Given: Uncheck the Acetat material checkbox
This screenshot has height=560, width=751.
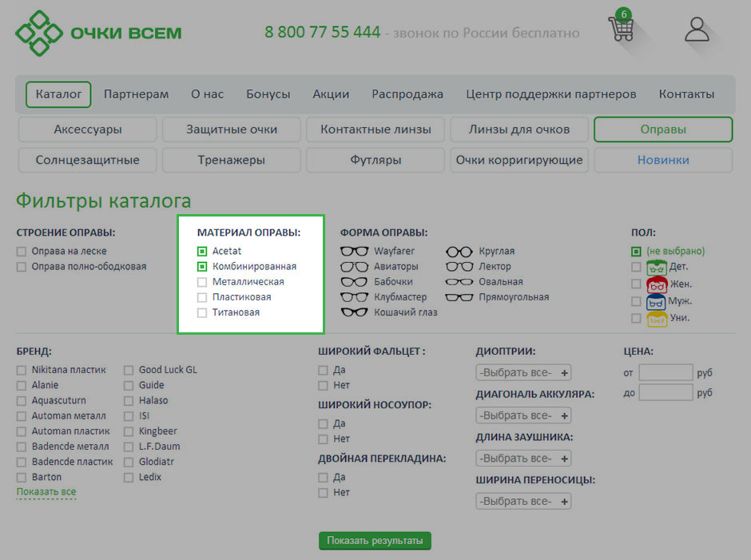Looking at the screenshot, I should (x=202, y=252).
